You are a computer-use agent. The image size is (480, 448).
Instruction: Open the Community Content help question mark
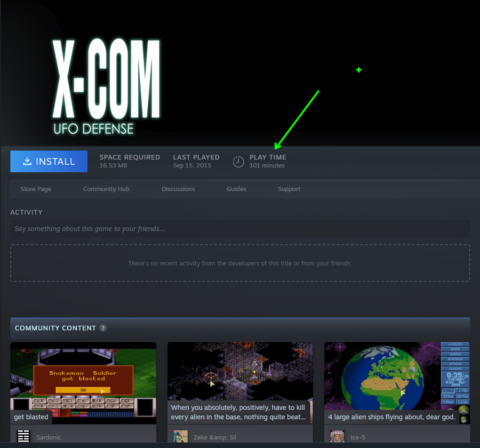click(103, 328)
